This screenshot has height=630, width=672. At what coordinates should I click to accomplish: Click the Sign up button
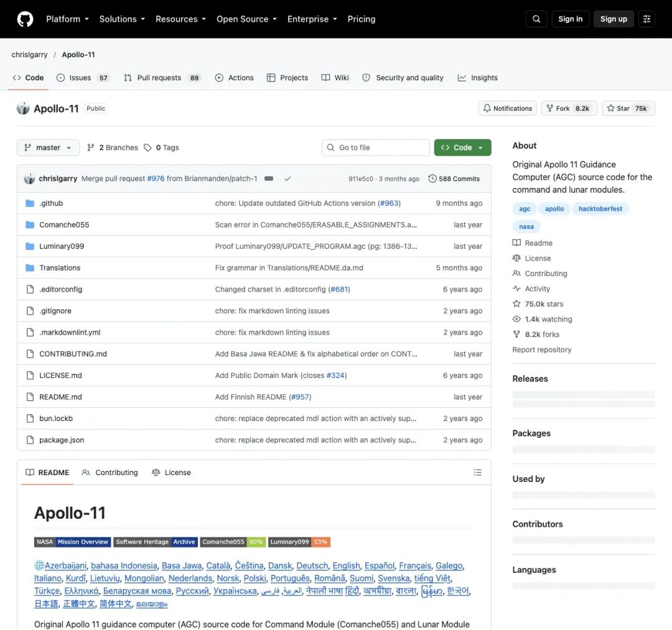point(614,19)
